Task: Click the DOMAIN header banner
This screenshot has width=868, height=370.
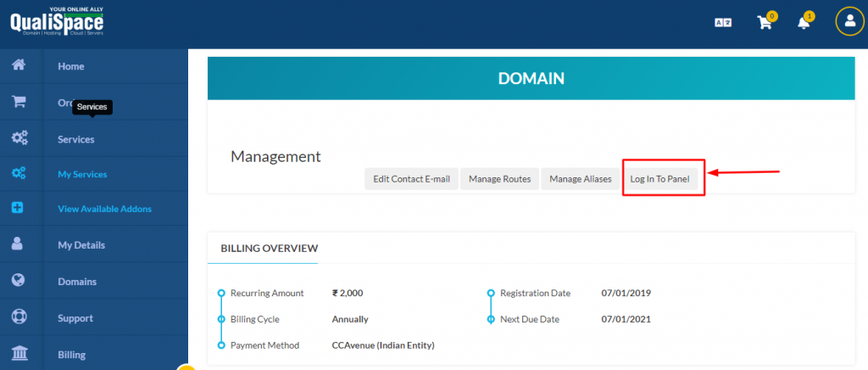Action: tap(531, 78)
